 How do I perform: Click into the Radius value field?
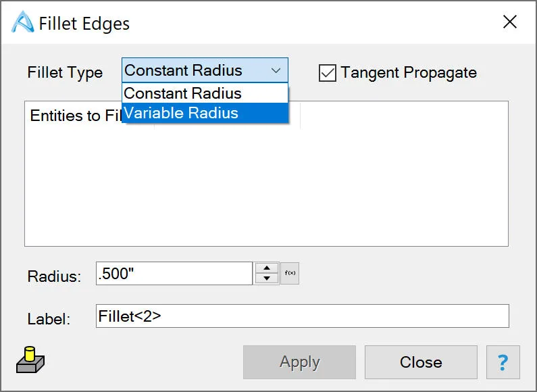[174, 274]
